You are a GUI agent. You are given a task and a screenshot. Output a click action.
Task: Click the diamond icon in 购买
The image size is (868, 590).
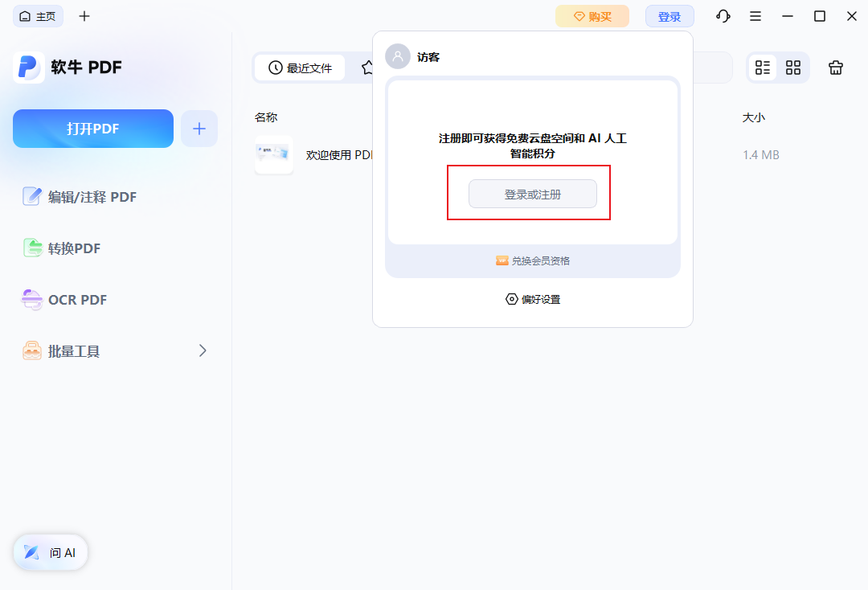click(x=579, y=16)
